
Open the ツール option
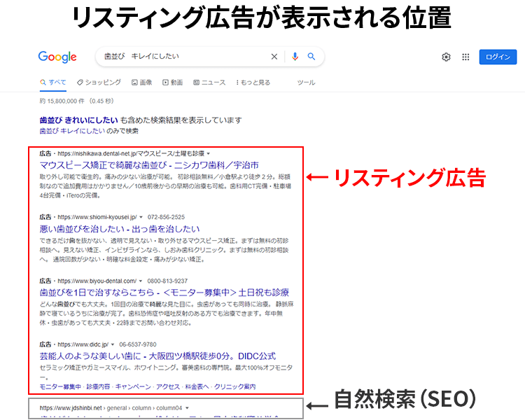coord(306,83)
